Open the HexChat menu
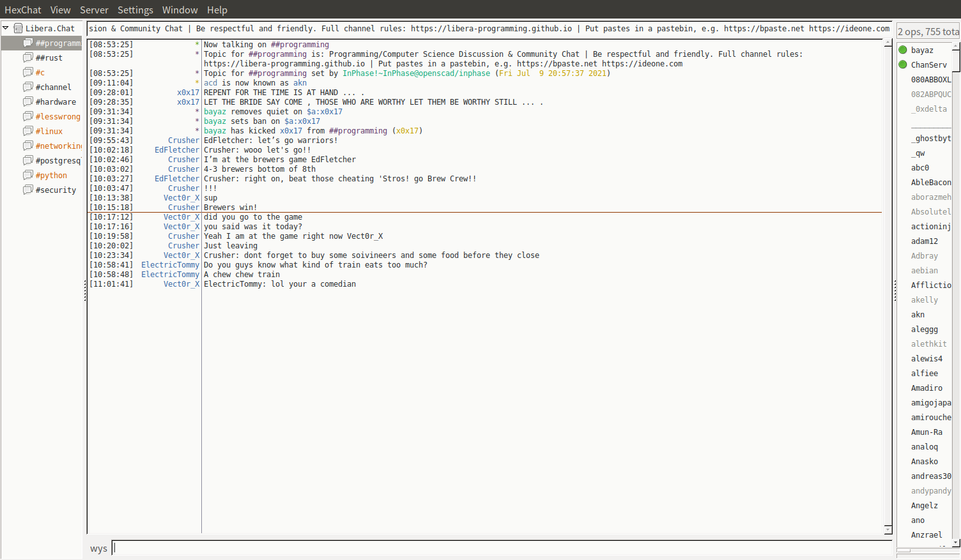The image size is (961, 560). 22,10
